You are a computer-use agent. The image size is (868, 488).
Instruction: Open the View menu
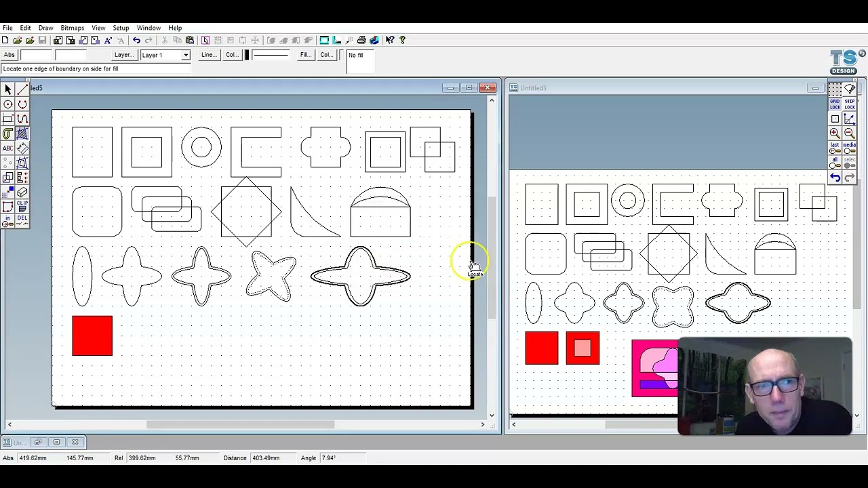[x=98, y=28]
